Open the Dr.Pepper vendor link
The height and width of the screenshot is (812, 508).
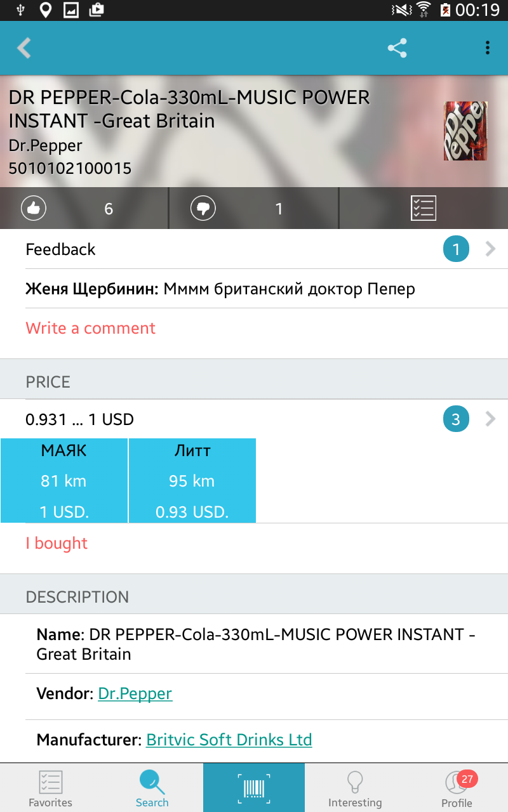135,693
